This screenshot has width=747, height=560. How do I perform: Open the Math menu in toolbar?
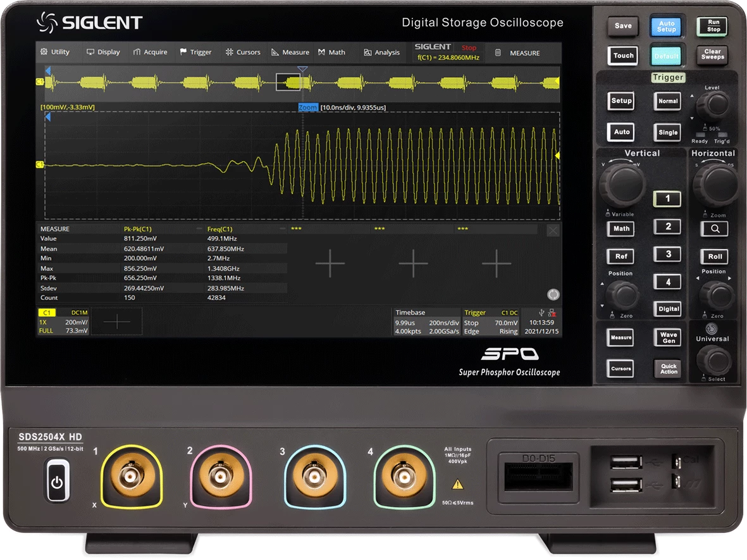332,53
